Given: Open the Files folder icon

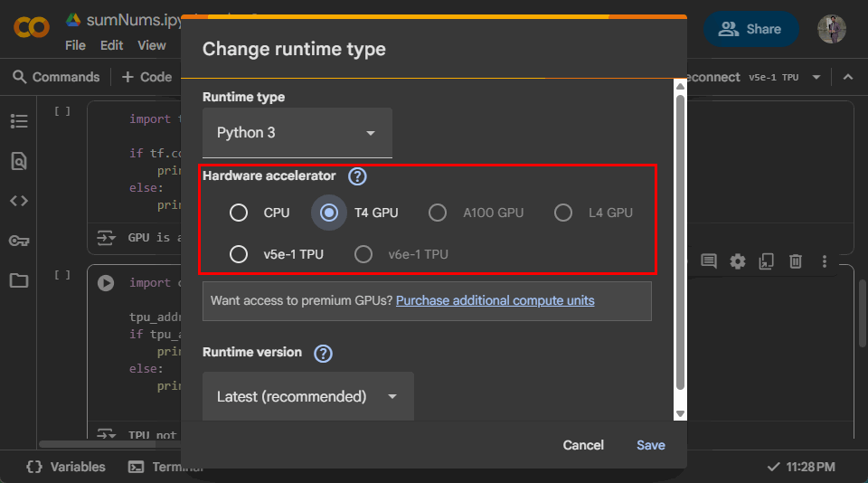Looking at the screenshot, I should pos(19,280).
